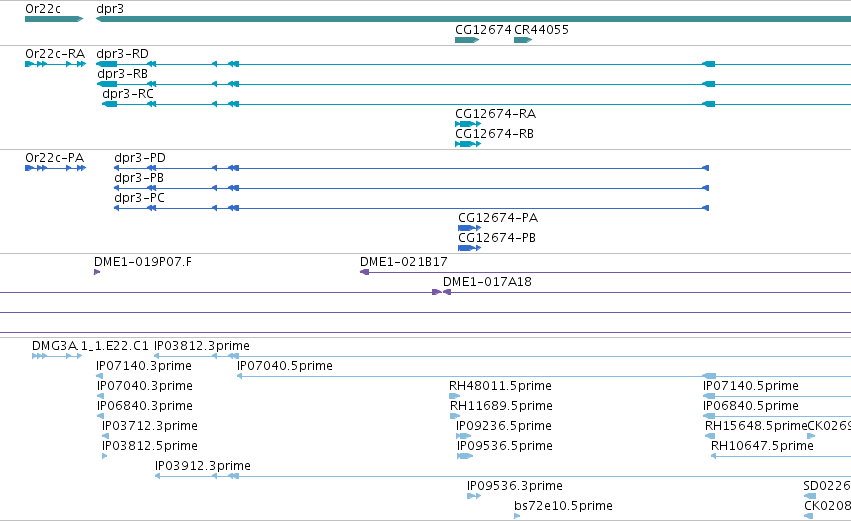Image resolution: width=851 pixels, height=521 pixels.
Task: Select the IP03912.3prime EST label
Action: pyautogui.click(x=203, y=467)
